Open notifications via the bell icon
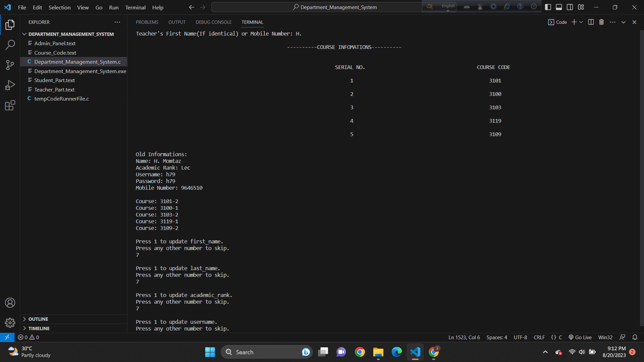This screenshot has width=644, height=362. (x=635, y=337)
